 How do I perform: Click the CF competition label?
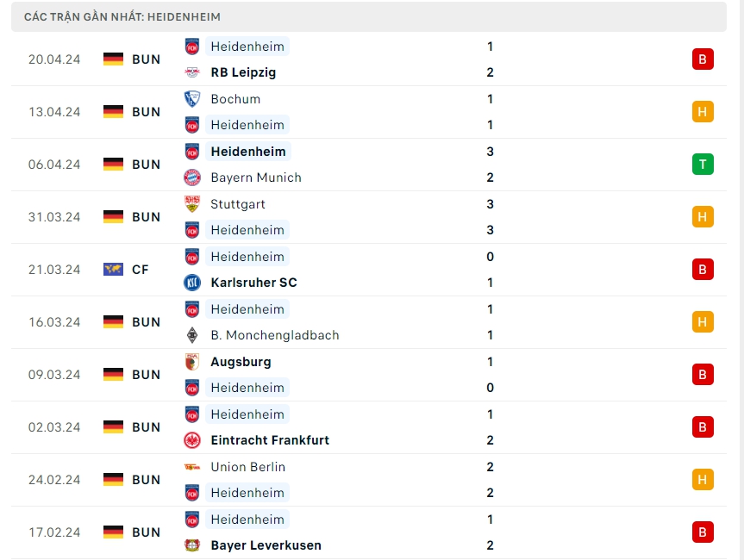[x=140, y=270]
